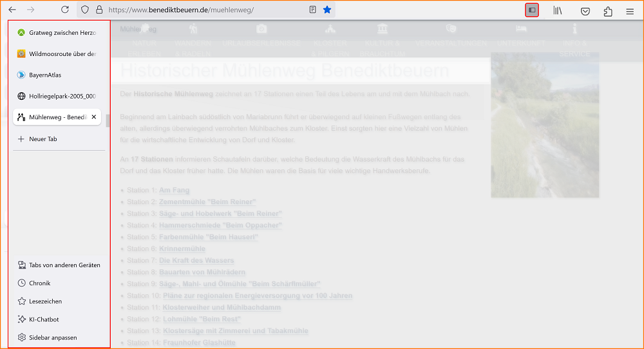Switch to Hollriegelpark-2005_000 tab
This screenshot has height=349, width=644.
point(57,96)
